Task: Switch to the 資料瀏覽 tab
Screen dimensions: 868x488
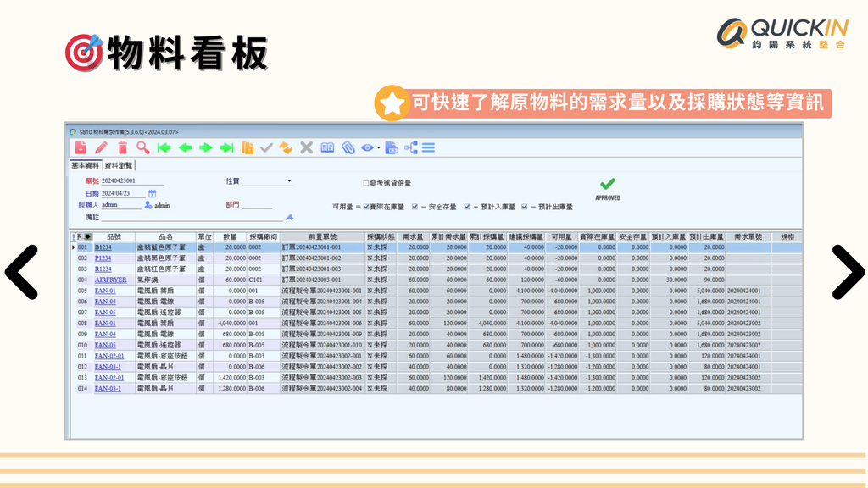Action: pos(119,165)
